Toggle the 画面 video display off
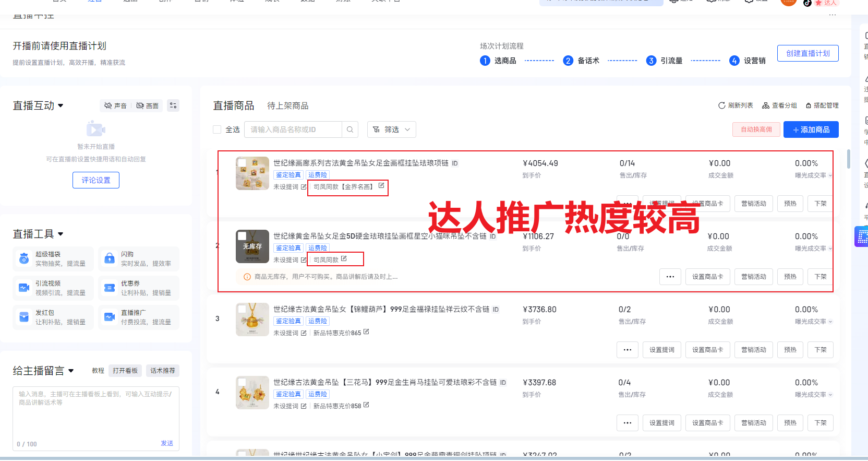 [147, 105]
